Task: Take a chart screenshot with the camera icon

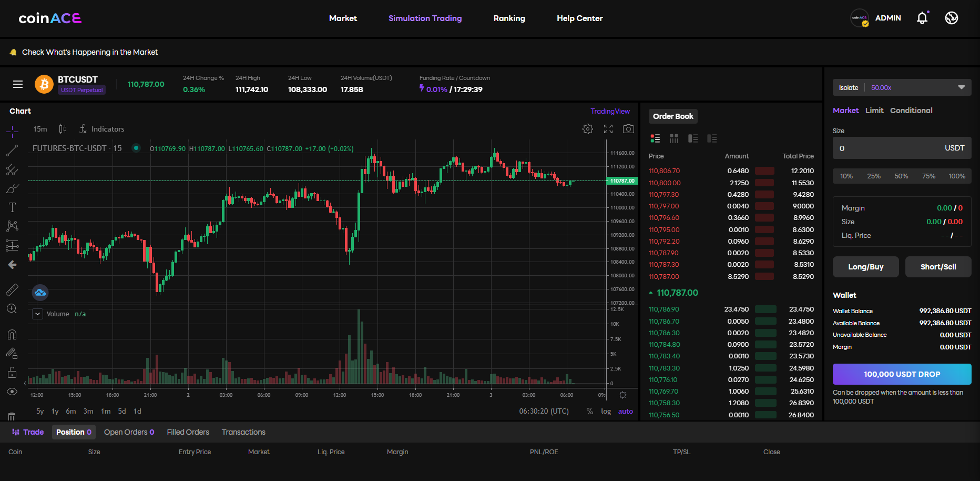Action: (x=628, y=128)
